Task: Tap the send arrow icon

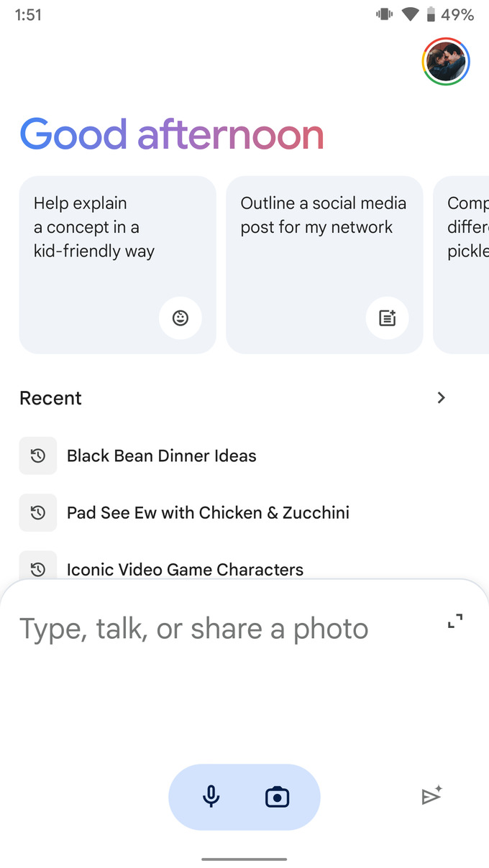Action: 431,795
